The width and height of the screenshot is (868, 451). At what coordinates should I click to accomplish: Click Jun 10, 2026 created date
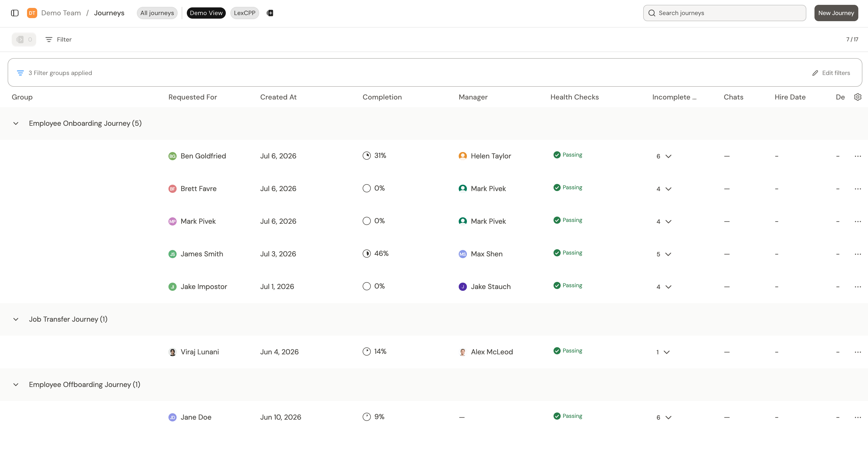coord(281,417)
